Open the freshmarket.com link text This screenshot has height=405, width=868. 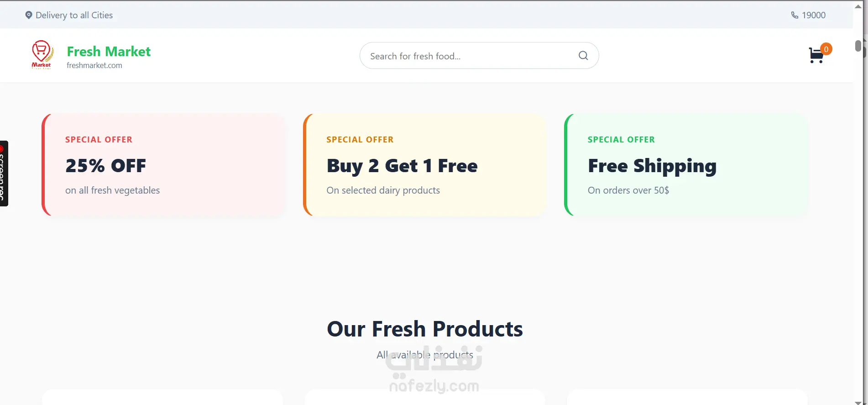point(94,65)
